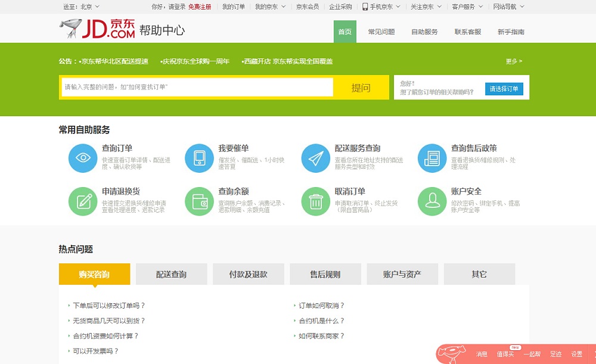Image resolution: width=596 pixels, height=364 pixels.
Task: Switch to the 付款及退款 tab
Action: coord(249,274)
